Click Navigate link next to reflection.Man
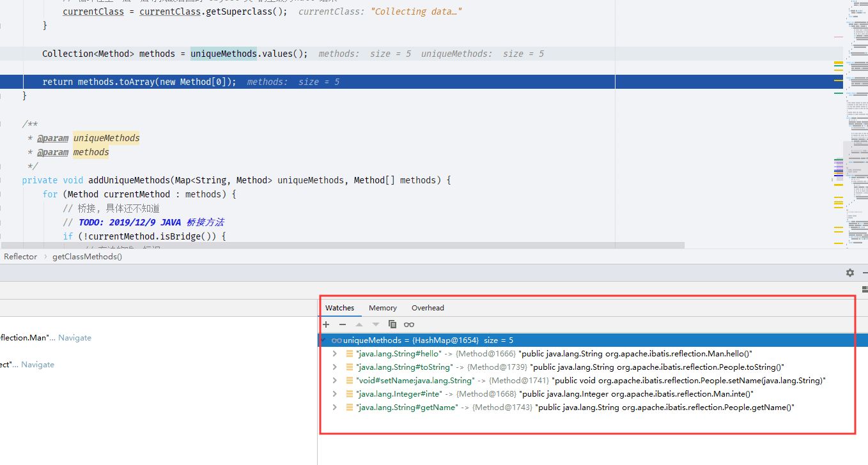 click(75, 338)
